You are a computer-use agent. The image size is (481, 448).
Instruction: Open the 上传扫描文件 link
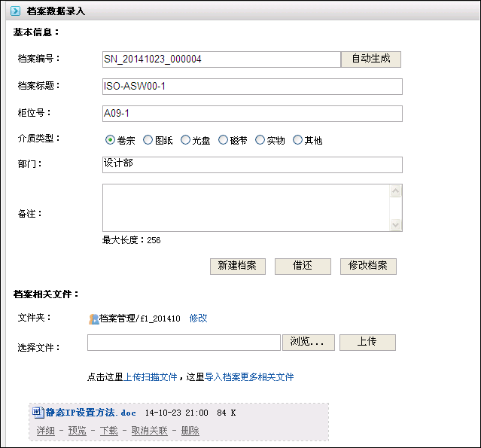(x=150, y=376)
